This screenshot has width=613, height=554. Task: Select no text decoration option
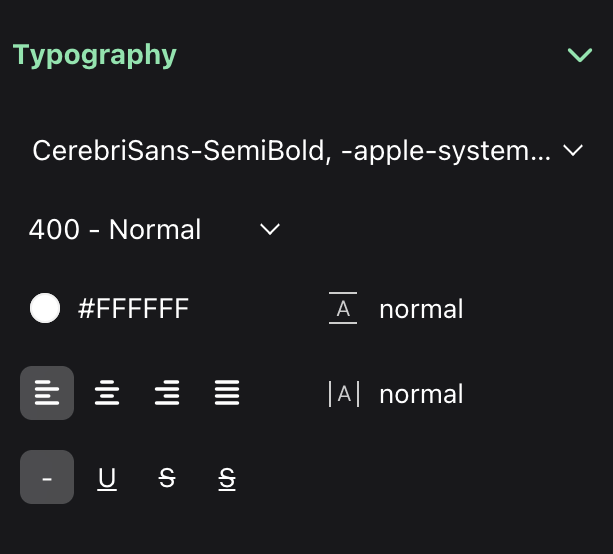47,478
